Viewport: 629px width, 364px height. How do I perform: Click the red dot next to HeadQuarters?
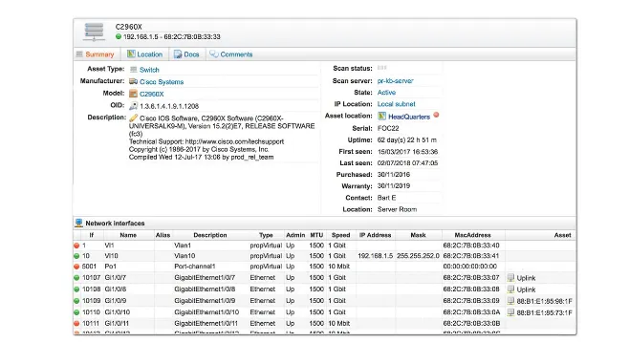pyautogui.click(x=436, y=115)
